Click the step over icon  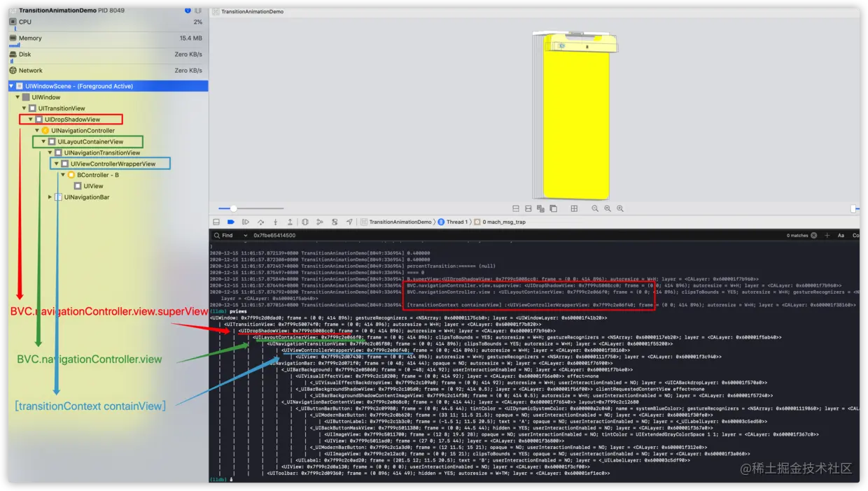pos(260,222)
